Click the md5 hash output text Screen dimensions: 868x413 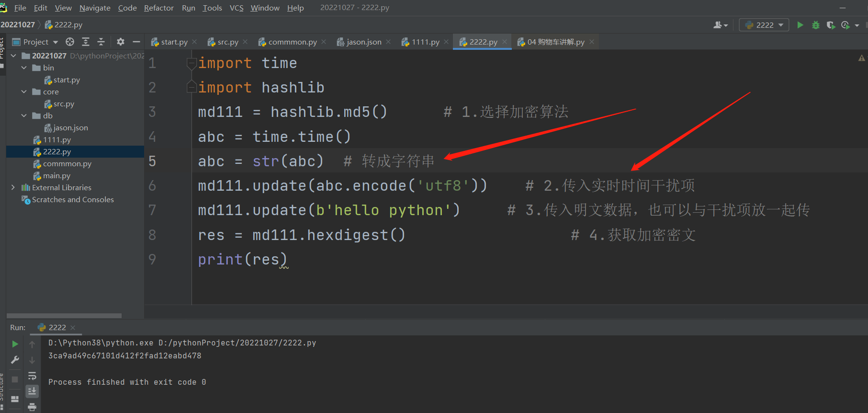pyautogui.click(x=125, y=356)
